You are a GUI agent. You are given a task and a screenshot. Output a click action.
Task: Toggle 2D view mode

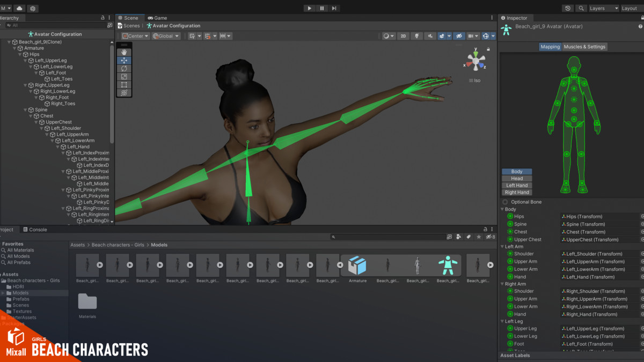point(403,36)
